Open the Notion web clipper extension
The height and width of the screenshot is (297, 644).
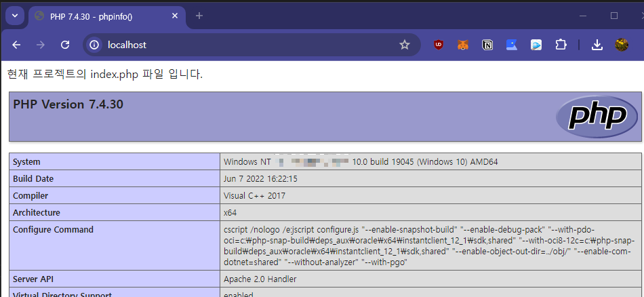(487, 45)
